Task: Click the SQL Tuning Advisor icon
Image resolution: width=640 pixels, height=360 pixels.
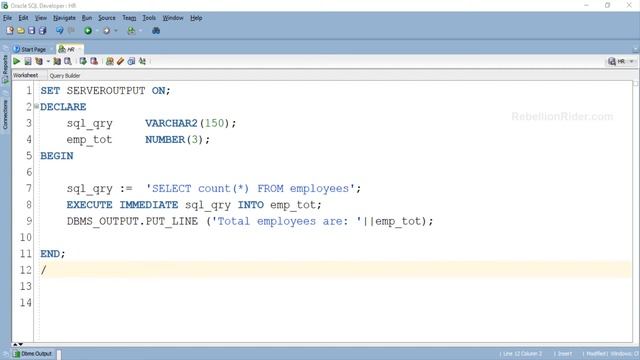Action: tap(68, 61)
